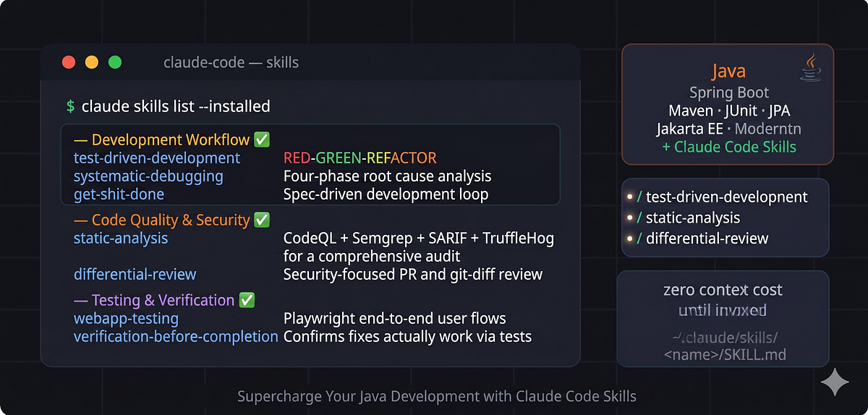Click the Java coffee cup icon

point(810,67)
